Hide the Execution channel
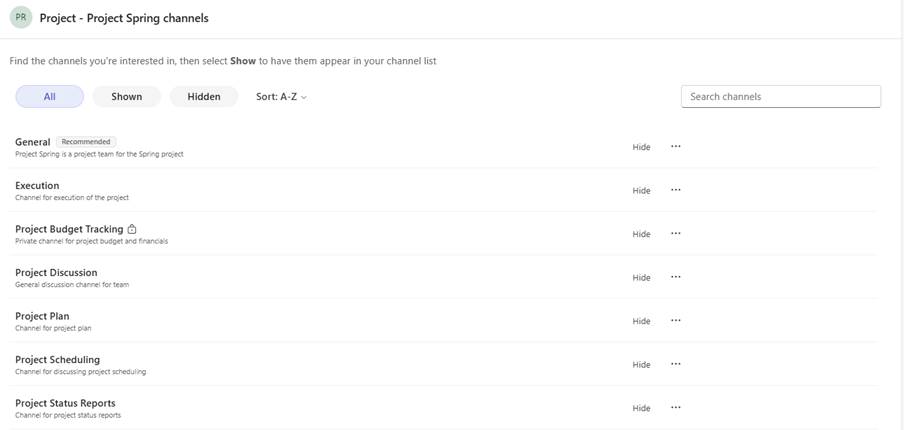904x430 pixels. pyautogui.click(x=641, y=191)
